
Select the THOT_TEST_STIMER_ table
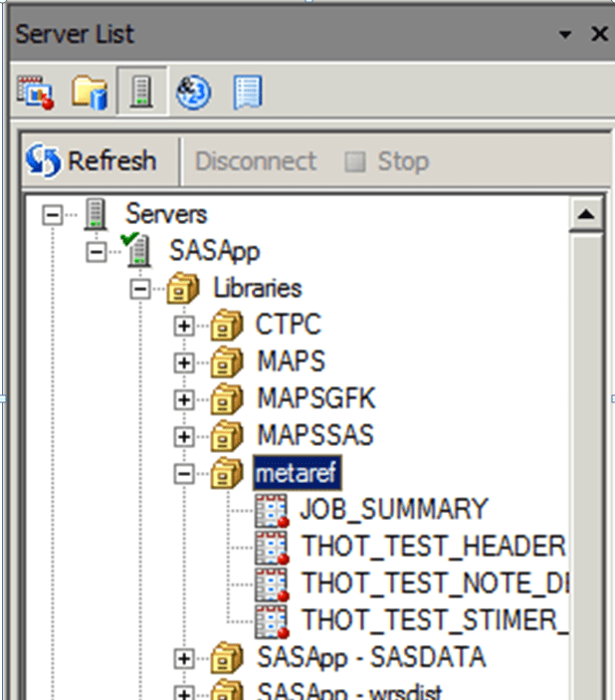click(435, 620)
